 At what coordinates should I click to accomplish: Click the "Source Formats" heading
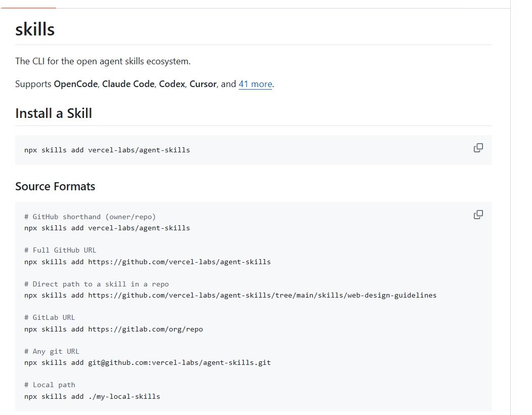(55, 186)
